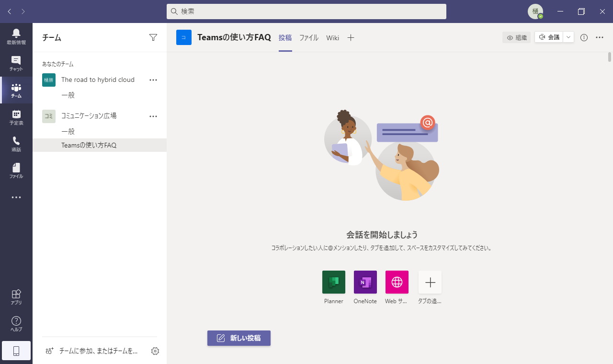
Task: Add the Planner tab app
Action: (334, 287)
